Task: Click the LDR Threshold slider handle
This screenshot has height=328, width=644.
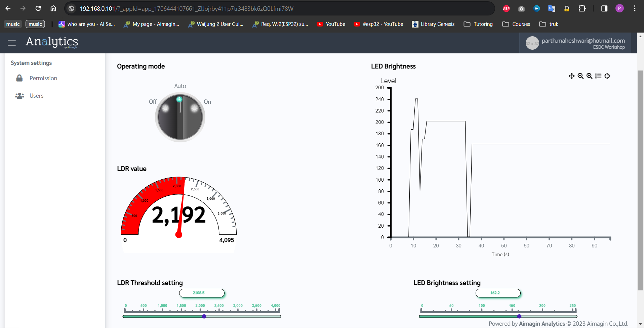Action: [x=204, y=316]
